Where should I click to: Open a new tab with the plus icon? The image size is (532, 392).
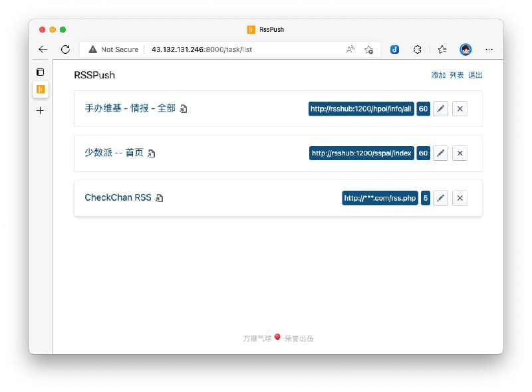40,111
